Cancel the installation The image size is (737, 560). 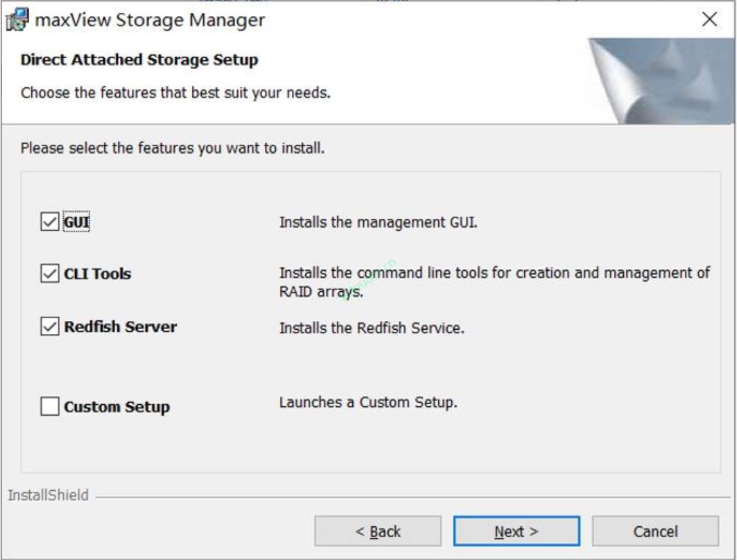click(655, 532)
